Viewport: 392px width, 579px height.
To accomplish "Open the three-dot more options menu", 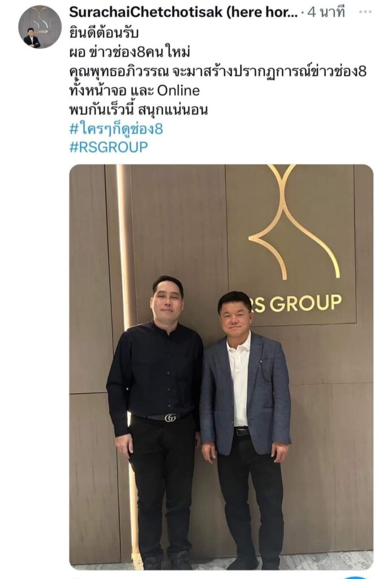I will [365, 12].
